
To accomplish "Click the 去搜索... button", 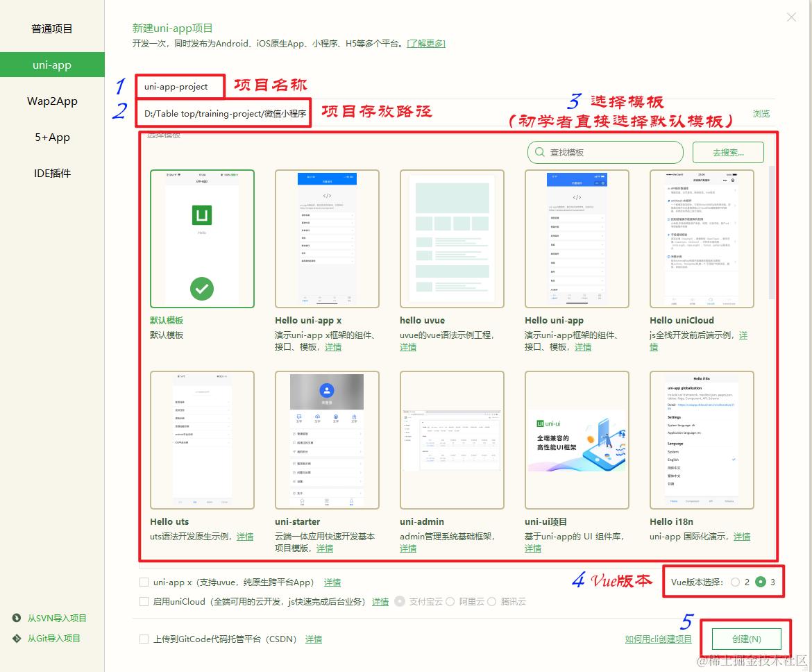I will 727,152.
